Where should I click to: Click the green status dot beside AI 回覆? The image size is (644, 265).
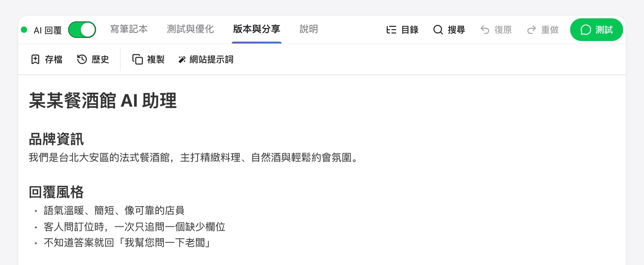click(x=24, y=30)
